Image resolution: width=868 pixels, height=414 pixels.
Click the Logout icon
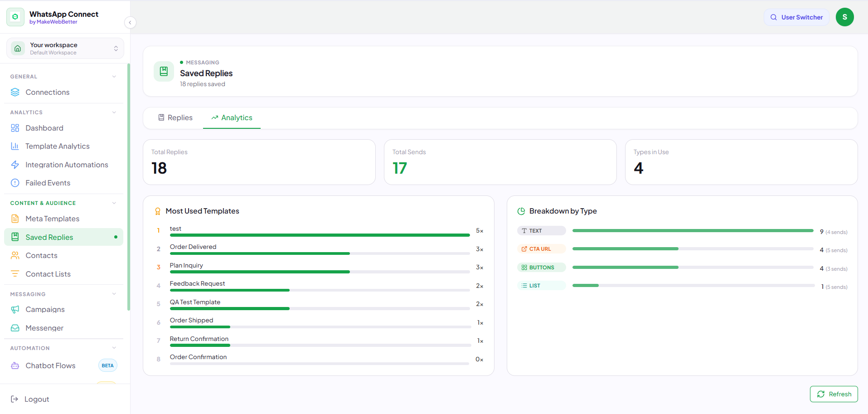(x=15, y=399)
